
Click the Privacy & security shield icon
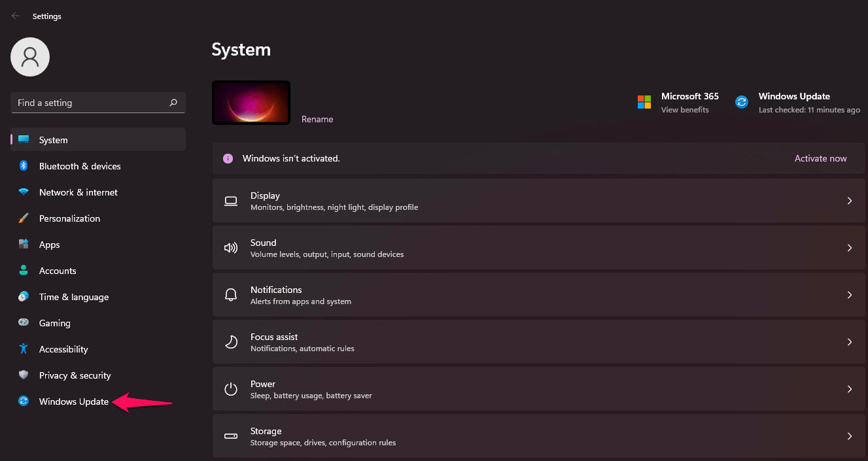click(x=24, y=375)
